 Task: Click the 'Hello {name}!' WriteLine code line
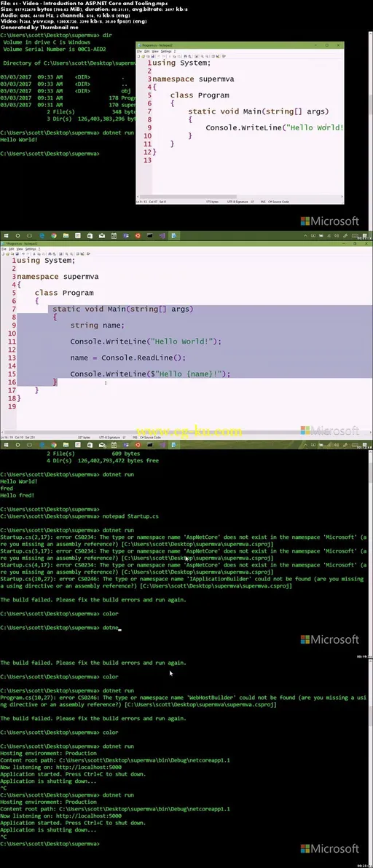tap(150, 374)
